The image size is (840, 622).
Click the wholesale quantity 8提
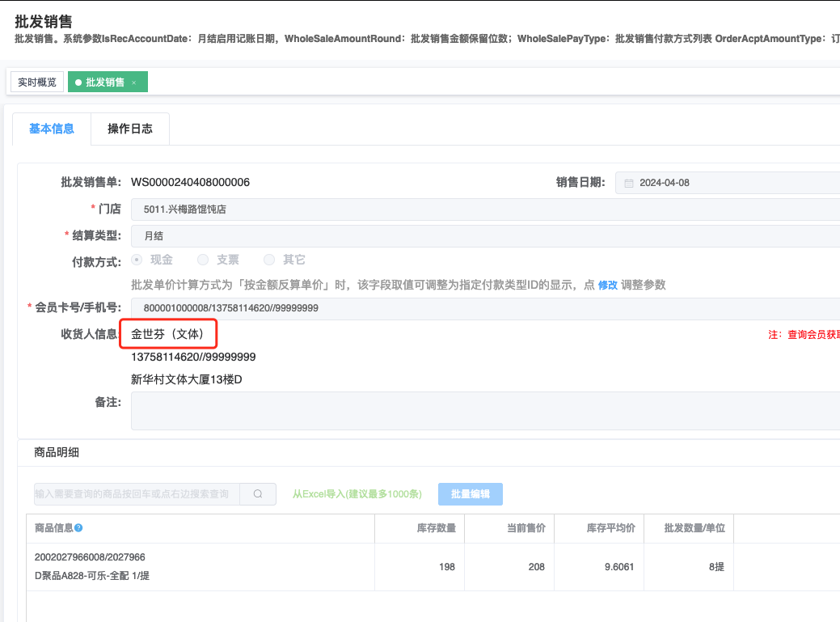[x=716, y=567]
